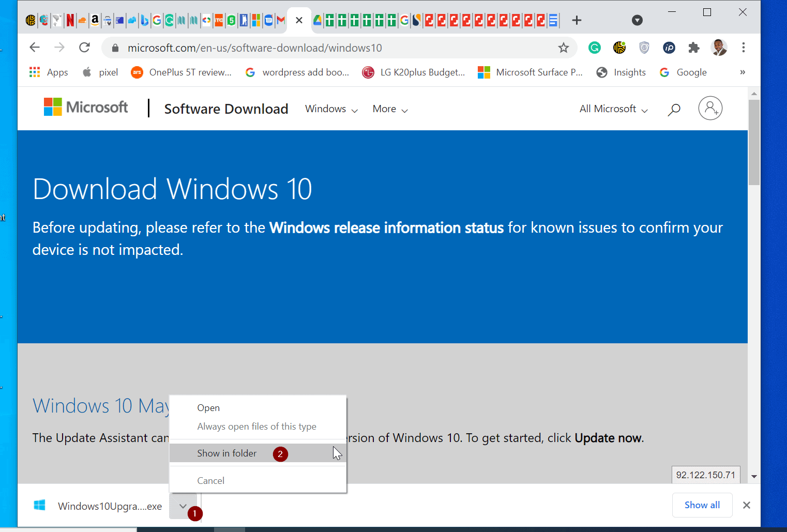Go back to the previous page
Image resolution: width=787 pixels, height=532 pixels.
(35, 48)
